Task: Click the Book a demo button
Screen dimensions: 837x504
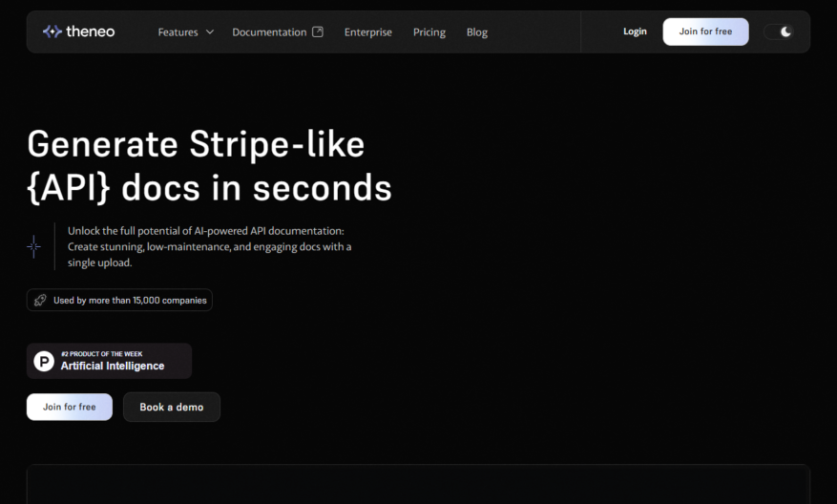Action: click(172, 407)
